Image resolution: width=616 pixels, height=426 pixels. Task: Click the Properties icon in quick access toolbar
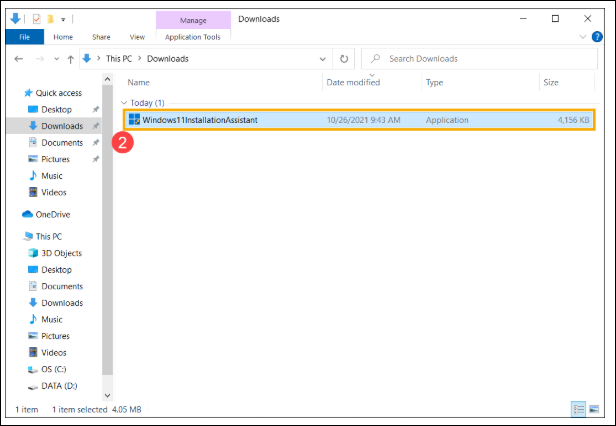click(37, 19)
